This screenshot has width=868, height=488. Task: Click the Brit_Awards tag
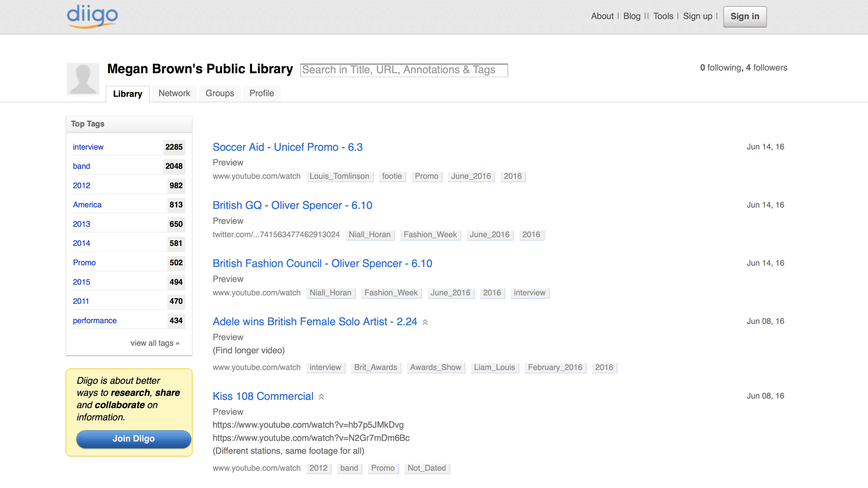[376, 367]
